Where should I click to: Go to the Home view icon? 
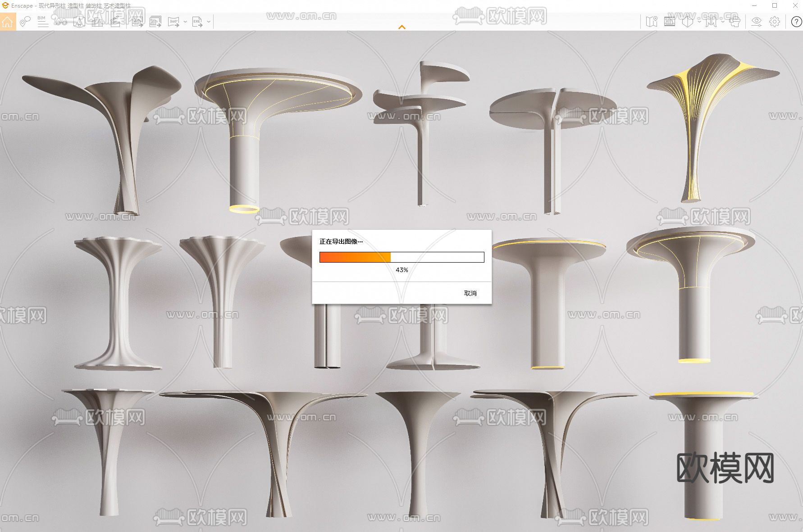[x=8, y=22]
